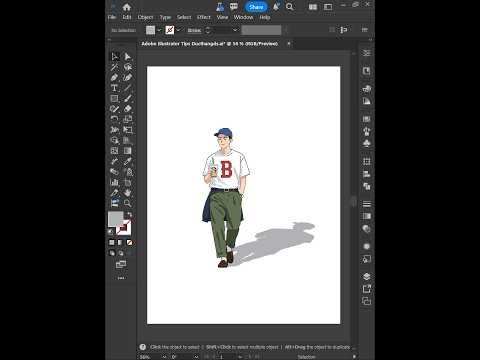Viewport: 480px width, 360px height.
Task: Select the Rectangle tool
Action: (x=114, y=98)
